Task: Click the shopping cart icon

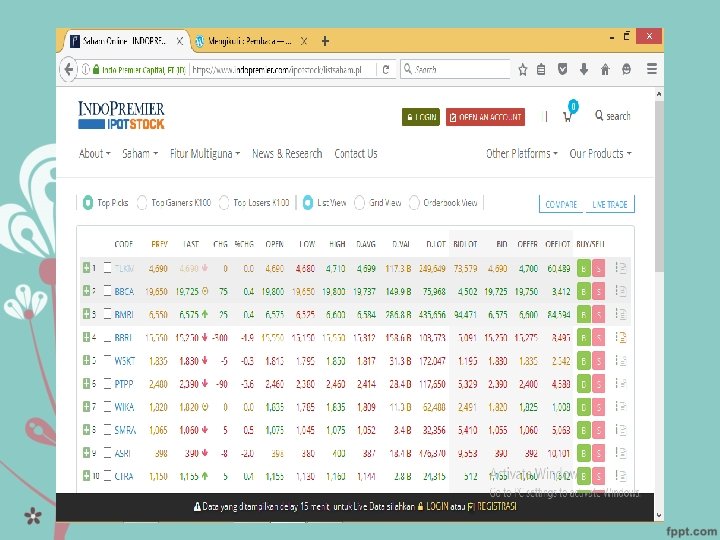Action: click(x=568, y=116)
